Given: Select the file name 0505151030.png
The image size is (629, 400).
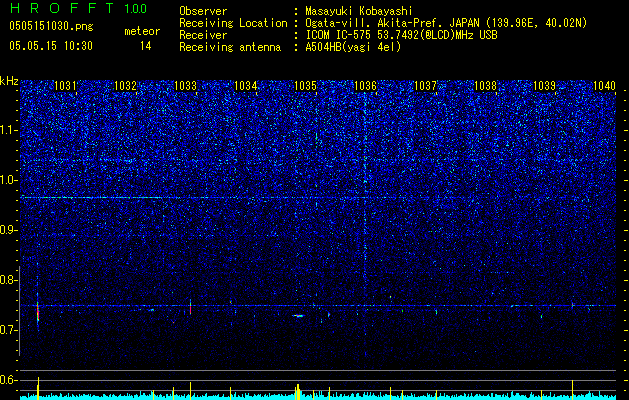Looking at the screenshot, I should pos(51,26).
